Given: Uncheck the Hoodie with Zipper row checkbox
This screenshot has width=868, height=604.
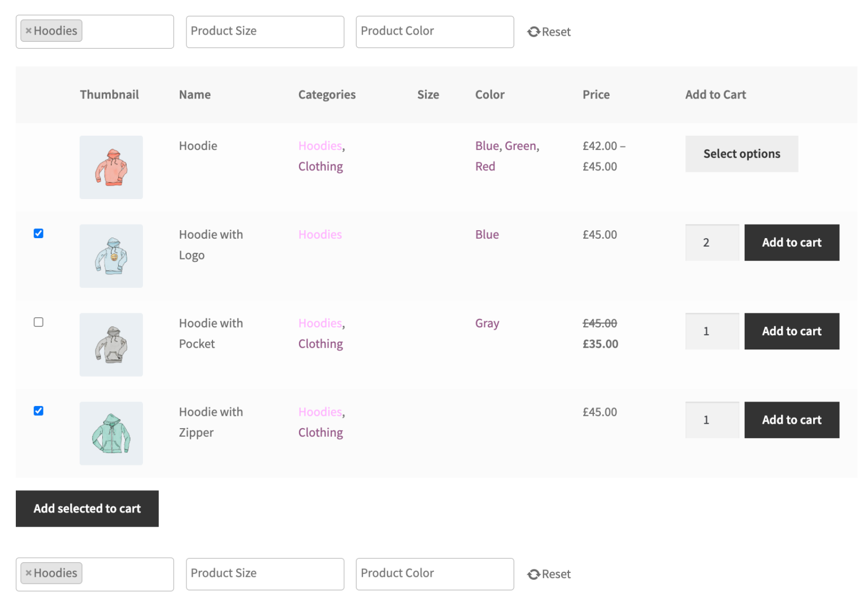Looking at the screenshot, I should [x=38, y=411].
